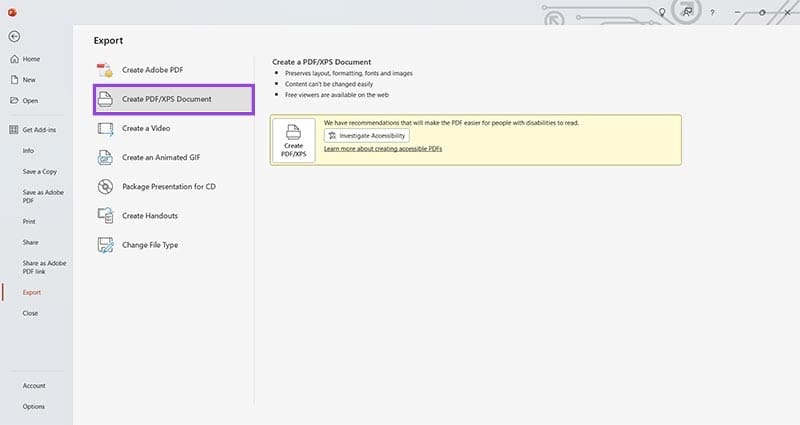The width and height of the screenshot is (800, 425).
Task: Click the Adobe PDF icon
Action: pos(105,70)
